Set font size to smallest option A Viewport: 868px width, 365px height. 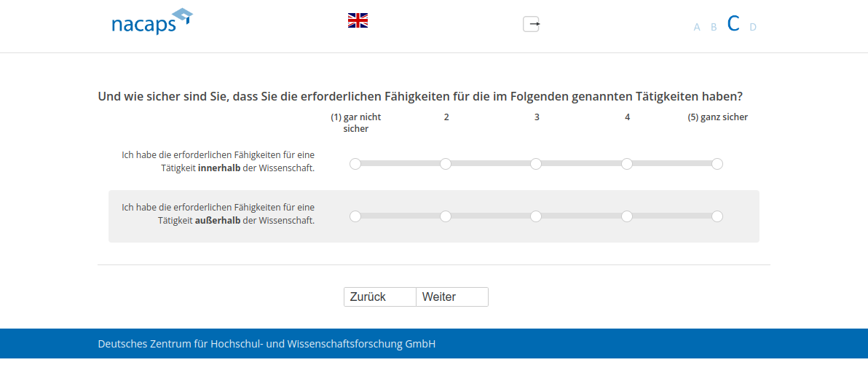click(697, 27)
